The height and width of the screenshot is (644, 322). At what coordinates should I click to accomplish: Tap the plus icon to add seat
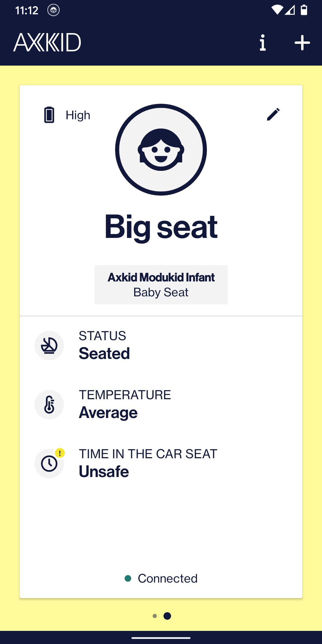coord(302,43)
